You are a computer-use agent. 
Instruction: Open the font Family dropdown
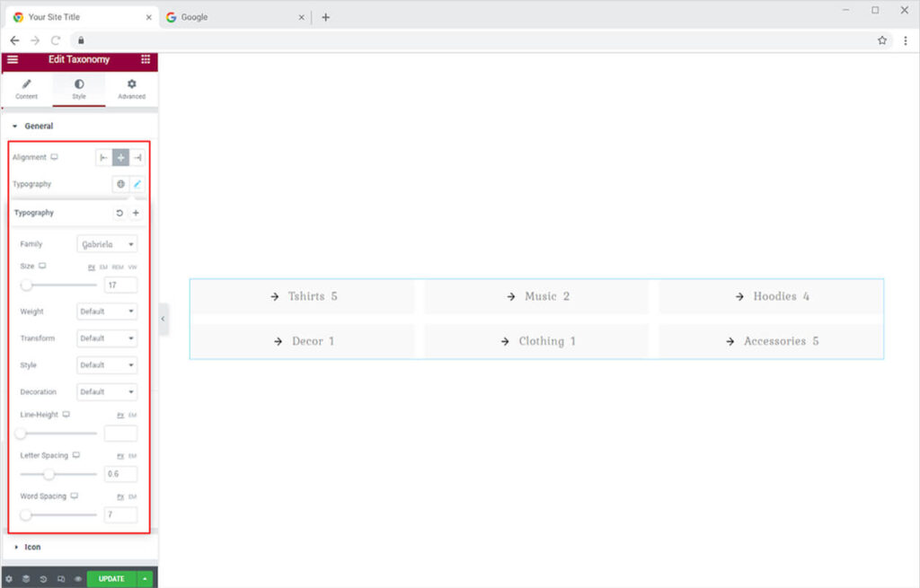(107, 244)
